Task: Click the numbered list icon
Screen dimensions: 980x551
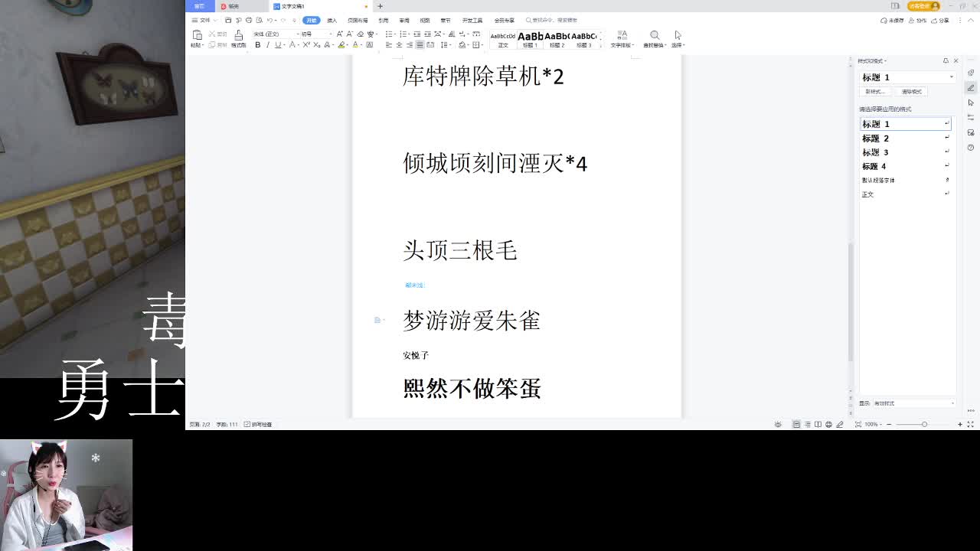Action: point(403,34)
